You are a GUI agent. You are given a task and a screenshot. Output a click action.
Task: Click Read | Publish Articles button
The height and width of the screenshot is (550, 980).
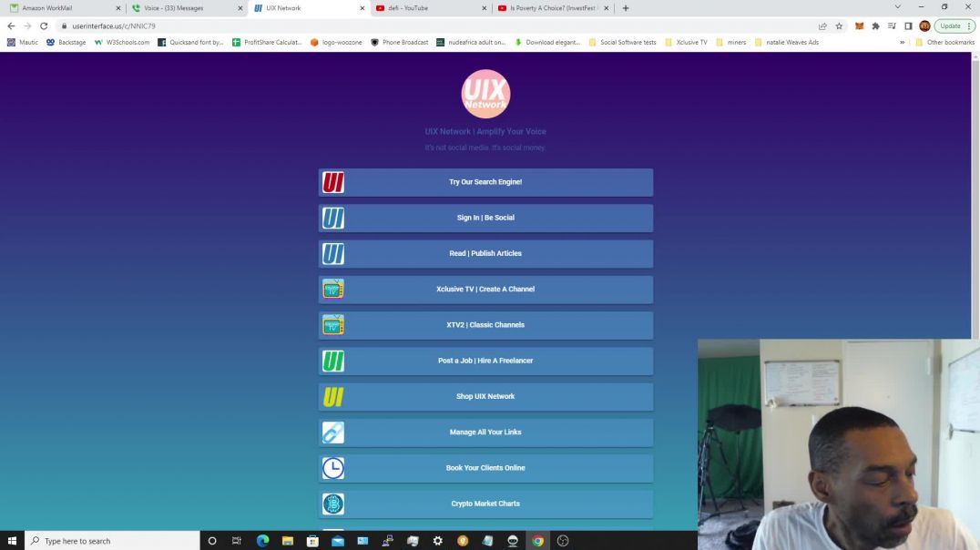[x=485, y=253]
